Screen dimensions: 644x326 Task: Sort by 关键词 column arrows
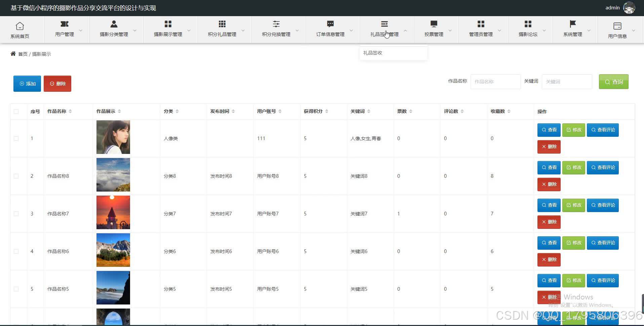coord(369,111)
